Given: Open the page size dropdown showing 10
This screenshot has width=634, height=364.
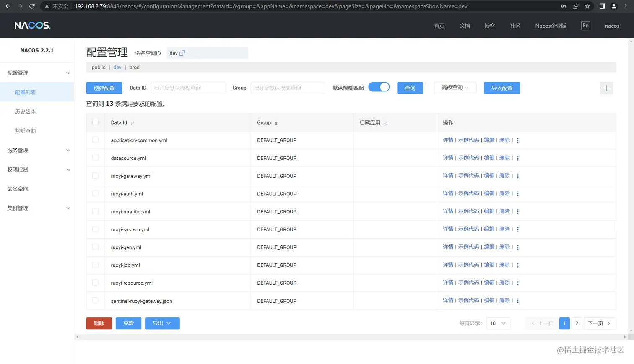Looking at the screenshot, I should click(498, 323).
